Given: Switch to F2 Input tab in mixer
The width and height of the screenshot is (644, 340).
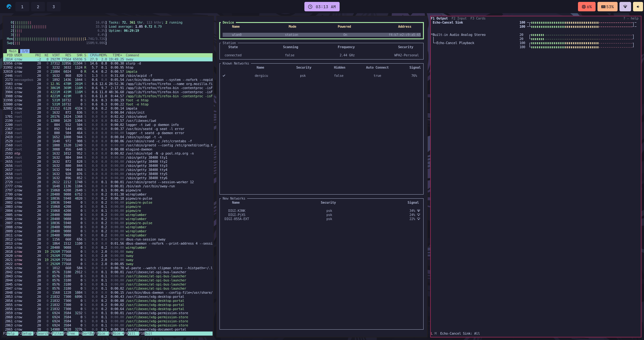Looking at the screenshot, I should 459,18.
